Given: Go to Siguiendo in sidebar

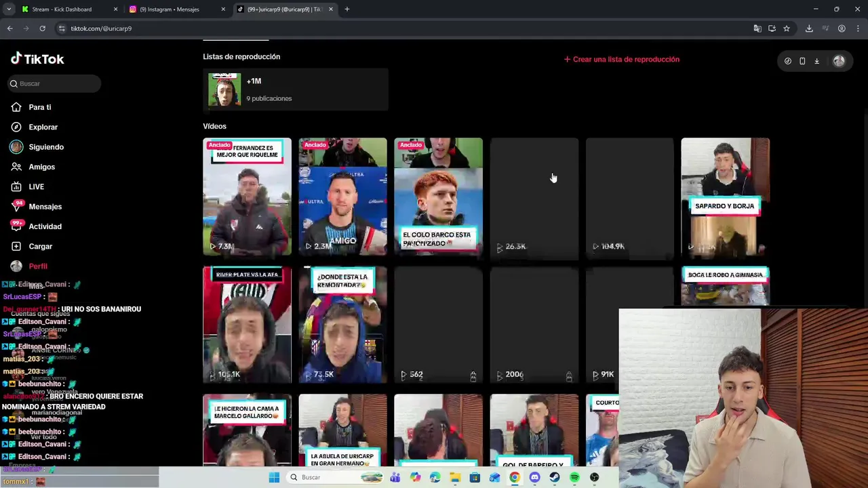Looking at the screenshot, I should tap(45, 147).
